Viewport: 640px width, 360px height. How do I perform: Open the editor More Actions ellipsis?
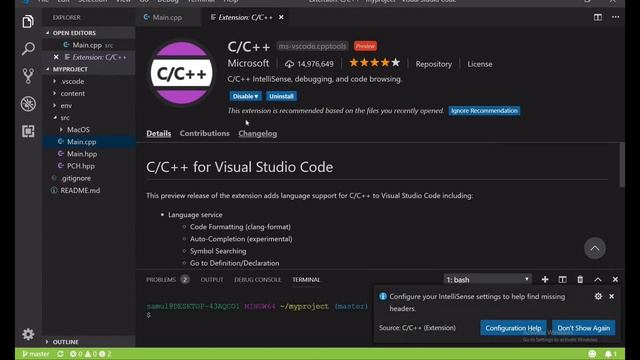[616, 17]
